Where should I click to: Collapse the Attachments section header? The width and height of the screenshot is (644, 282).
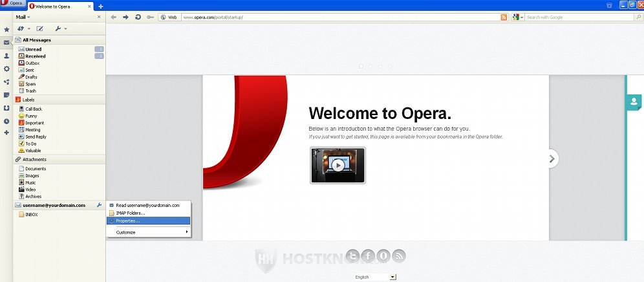coord(59,159)
